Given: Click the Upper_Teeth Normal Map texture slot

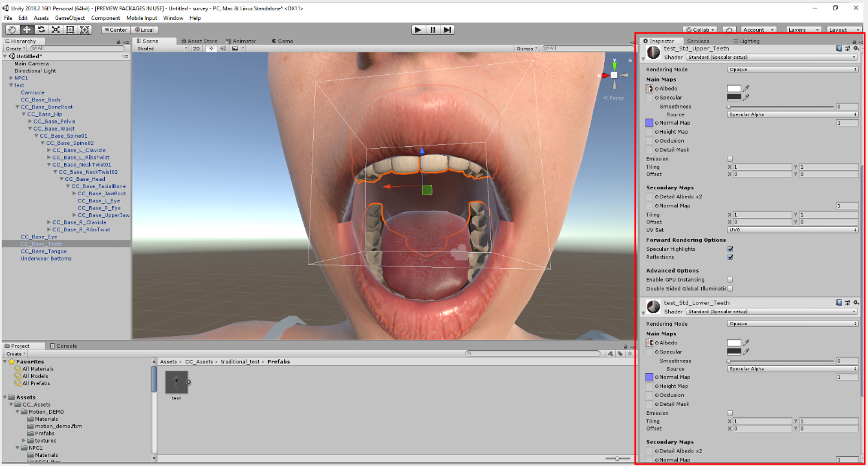Looking at the screenshot, I should point(649,123).
